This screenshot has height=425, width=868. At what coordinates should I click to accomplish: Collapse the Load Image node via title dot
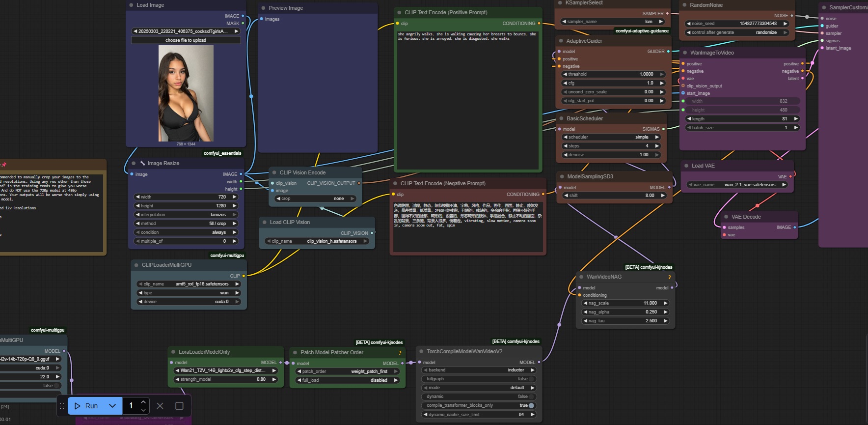(131, 5)
